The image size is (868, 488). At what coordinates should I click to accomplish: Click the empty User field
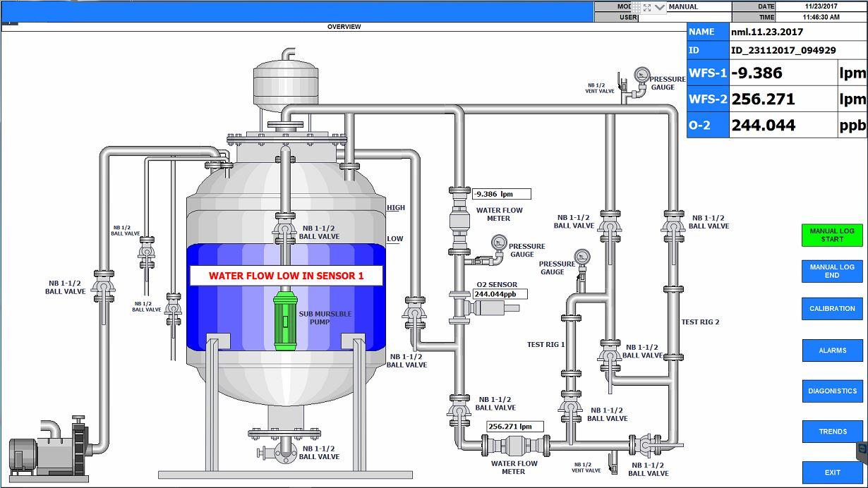684,18
